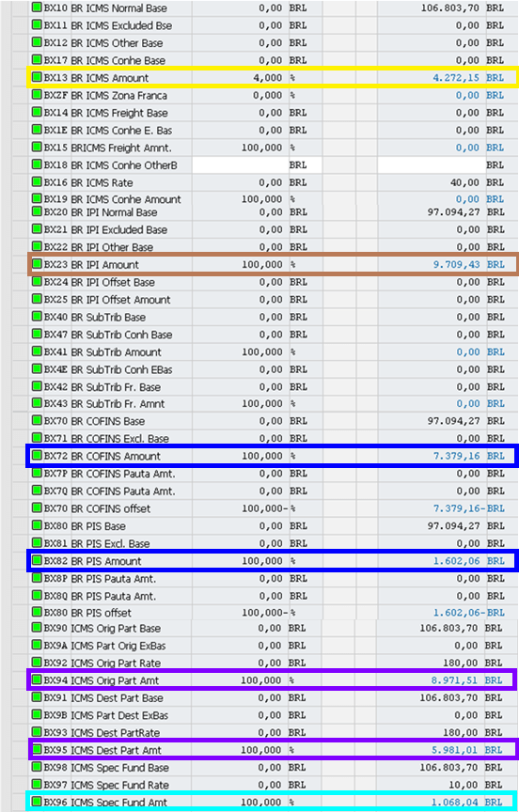
Task: Click green status icon of BX95 Dest Part Amt
Action: (37, 749)
